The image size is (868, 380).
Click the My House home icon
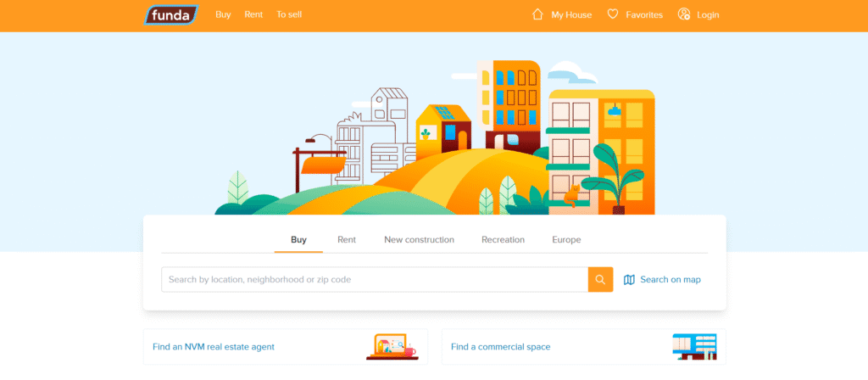pos(537,14)
